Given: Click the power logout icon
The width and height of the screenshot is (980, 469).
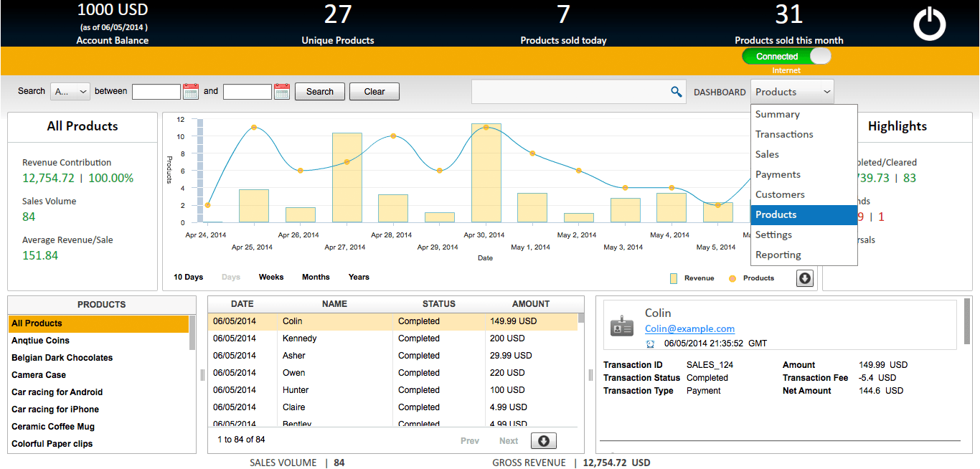Looking at the screenshot, I should (x=929, y=24).
